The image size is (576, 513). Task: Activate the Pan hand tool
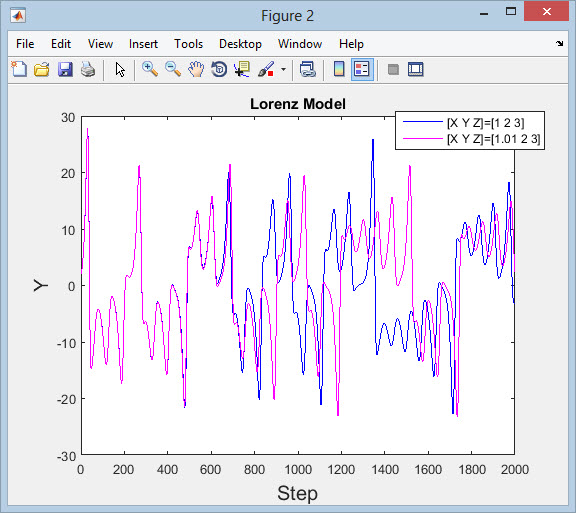196,69
